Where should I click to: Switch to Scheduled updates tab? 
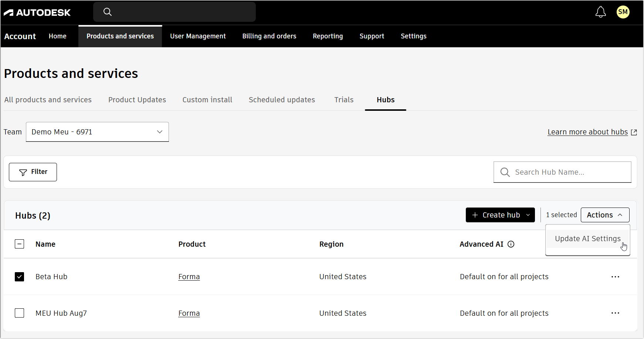(282, 100)
